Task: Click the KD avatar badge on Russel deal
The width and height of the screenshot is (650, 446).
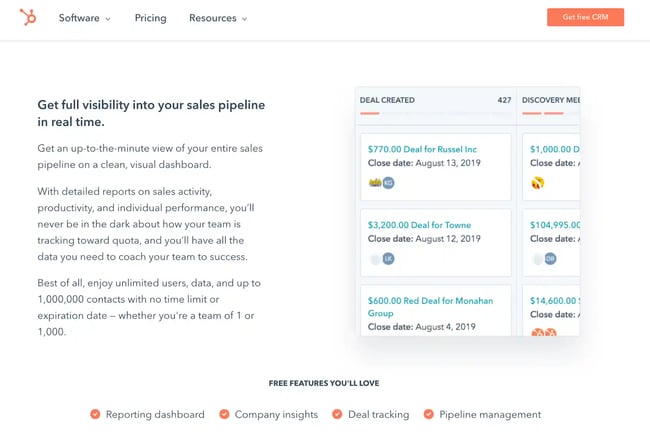Action: [388, 183]
